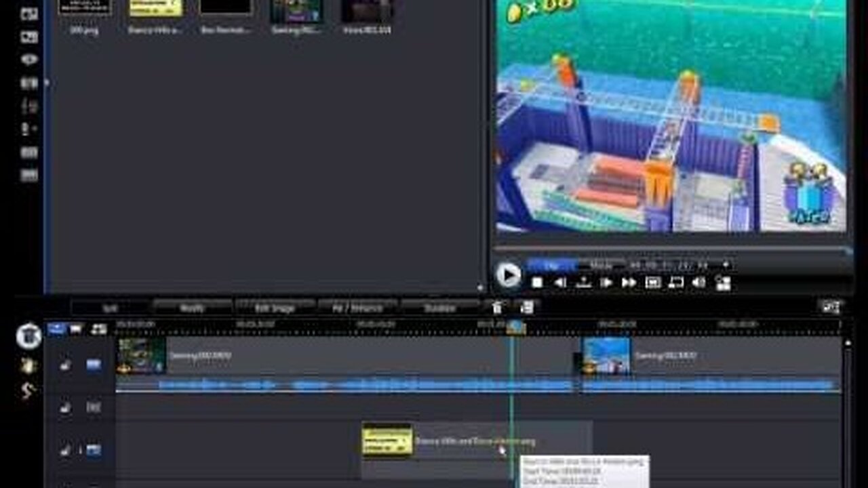Open Fix / Enhance for the selected clip
This screenshot has height=488, width=868.
(x=357, y=308)
